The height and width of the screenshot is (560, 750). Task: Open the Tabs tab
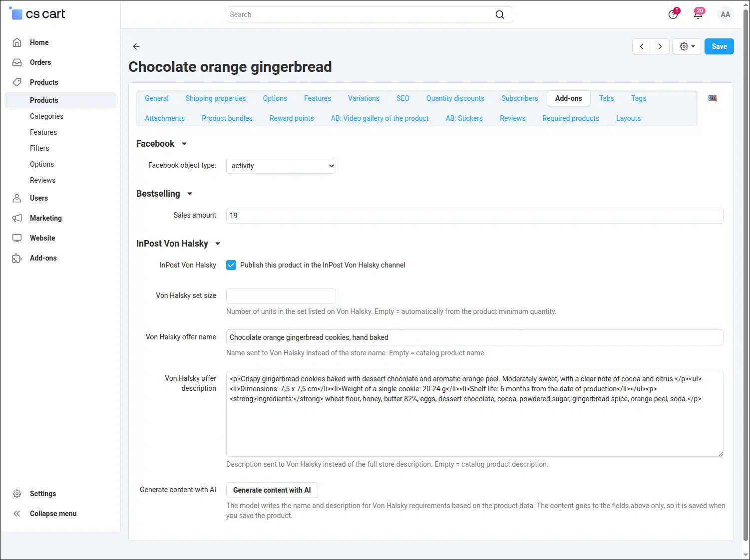coord(607,98)
